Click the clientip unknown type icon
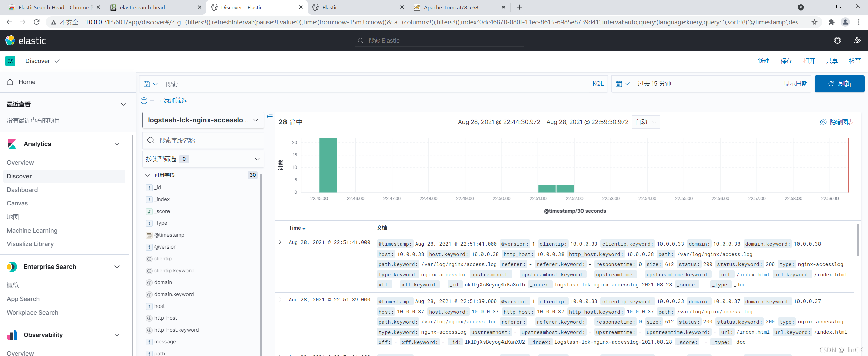The image size is (868, 356). point(149,259)
